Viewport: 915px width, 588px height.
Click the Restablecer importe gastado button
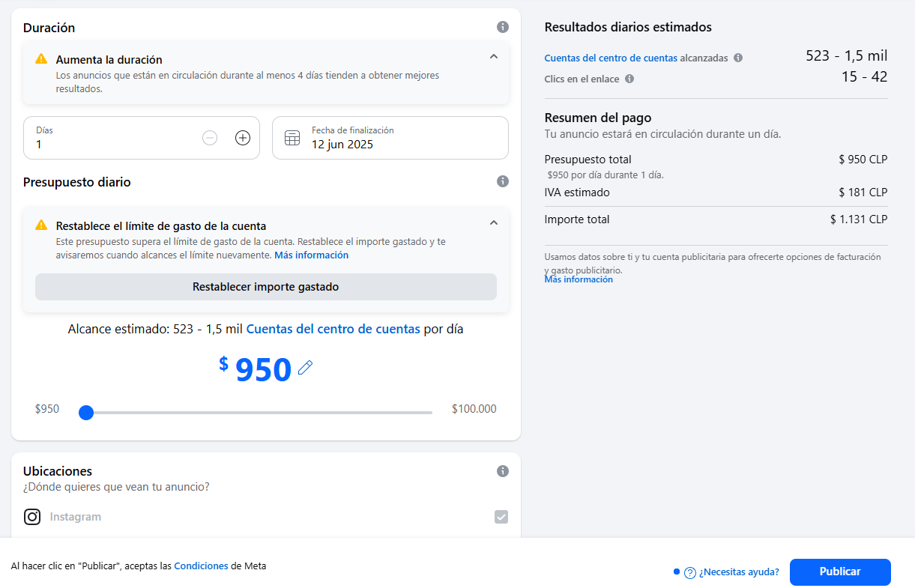265,287
